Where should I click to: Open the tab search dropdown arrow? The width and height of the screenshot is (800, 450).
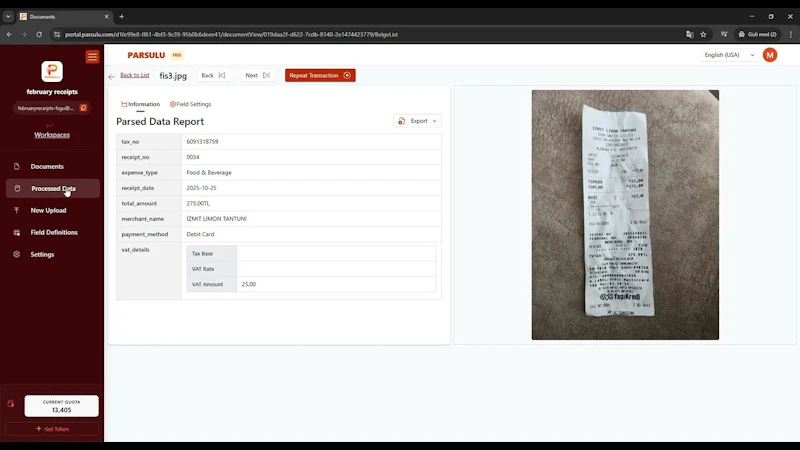8,16
